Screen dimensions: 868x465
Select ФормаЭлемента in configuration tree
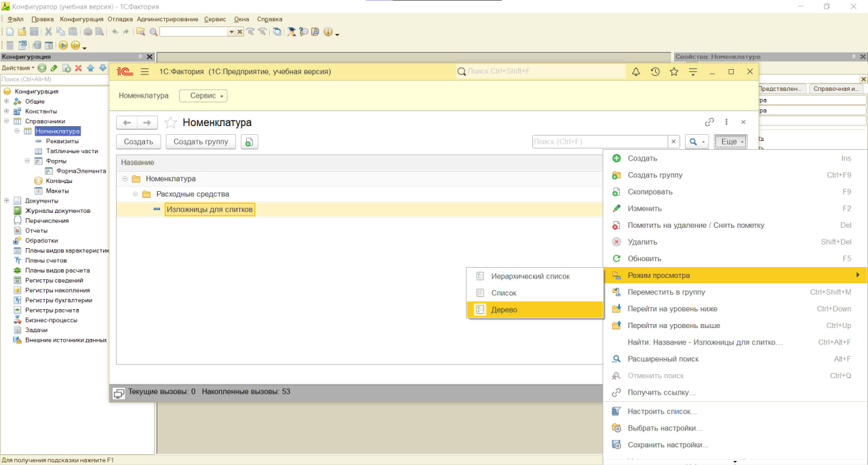(x=81, y=171)
